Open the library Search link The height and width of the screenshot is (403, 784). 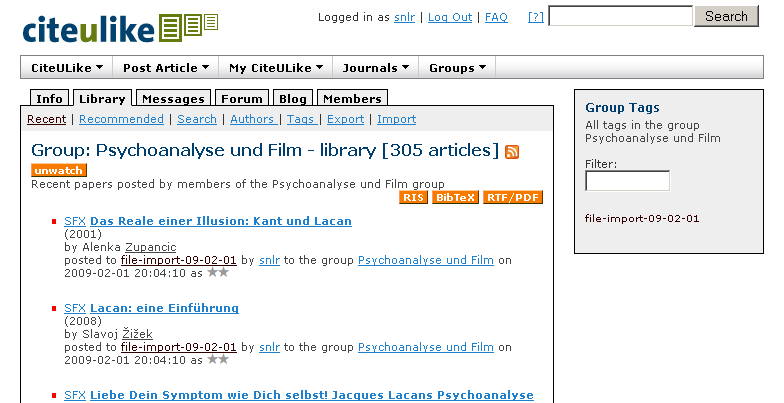197,120
